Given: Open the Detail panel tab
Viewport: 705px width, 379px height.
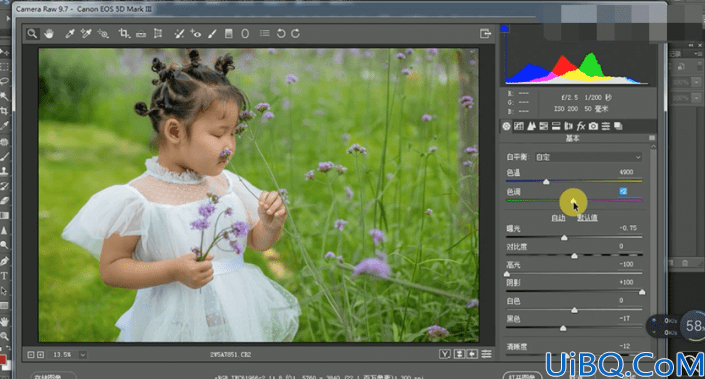Looking at the screenshot, I should pos(531,126).
